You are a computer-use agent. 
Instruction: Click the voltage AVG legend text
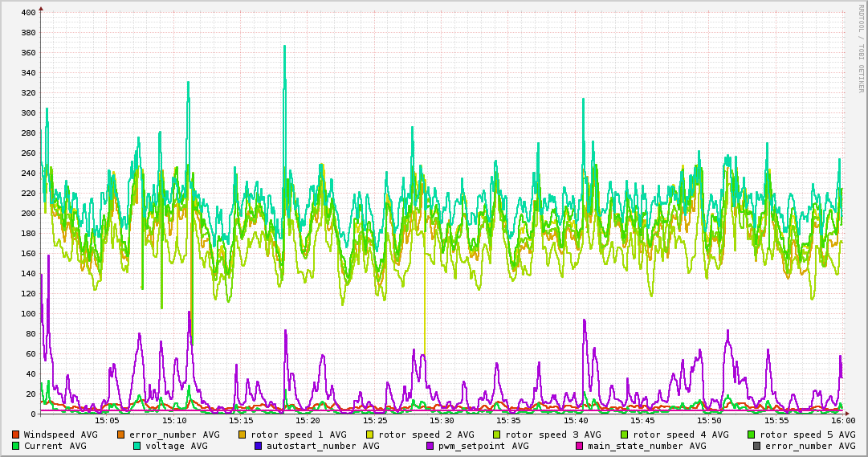[176, 446]
